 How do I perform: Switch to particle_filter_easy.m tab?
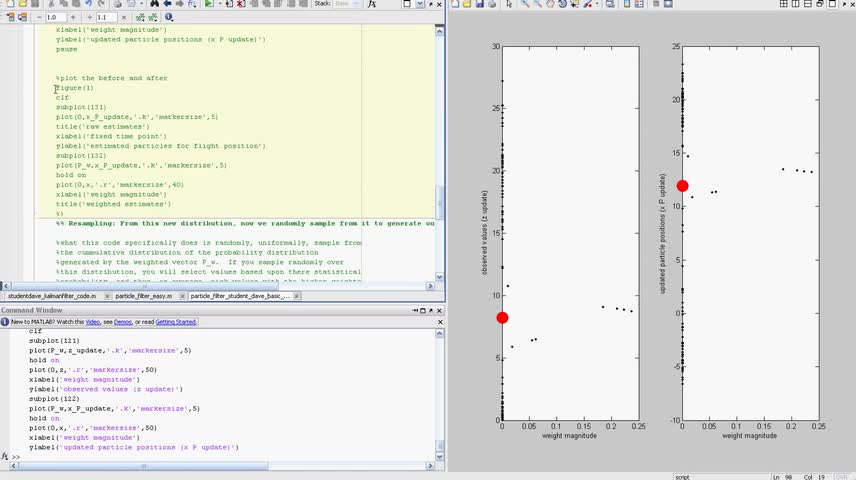point(144,296)
